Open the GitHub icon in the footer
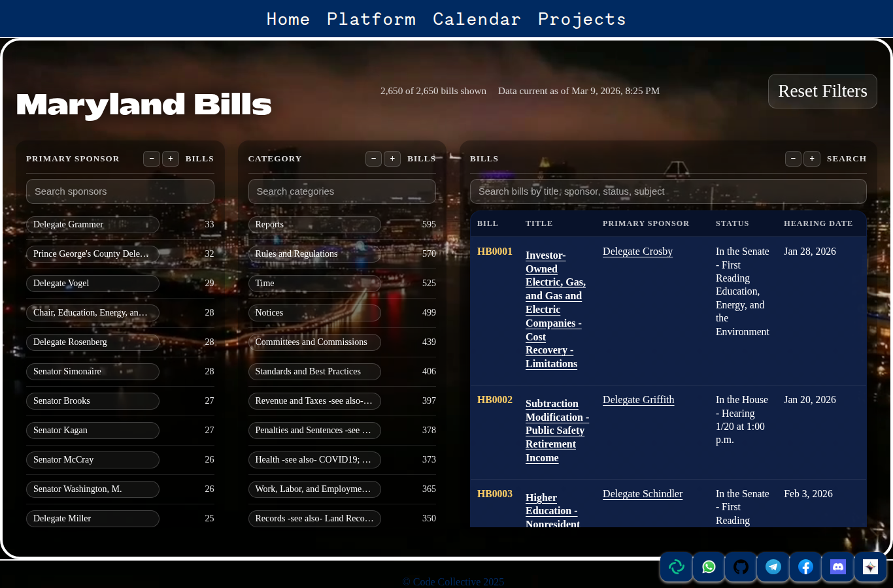Image resolution: width=893 pixels, height=588 pixels. coord(740,567)
